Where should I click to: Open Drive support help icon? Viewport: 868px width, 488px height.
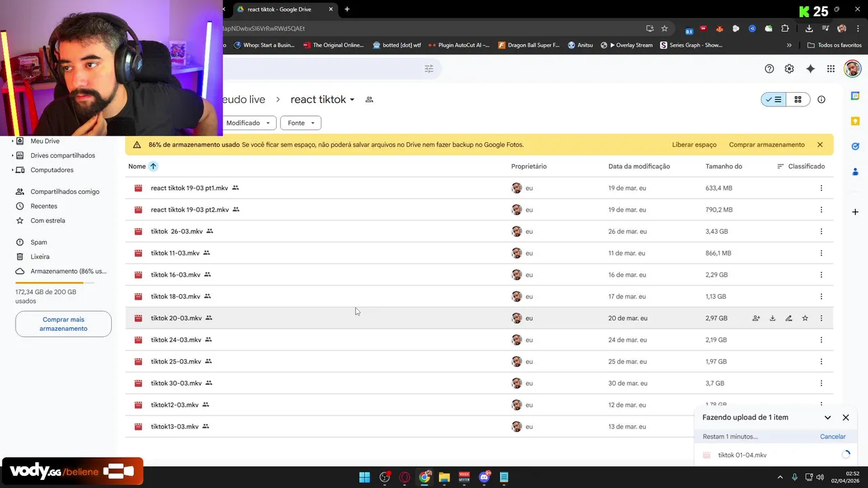pos(769,68)
